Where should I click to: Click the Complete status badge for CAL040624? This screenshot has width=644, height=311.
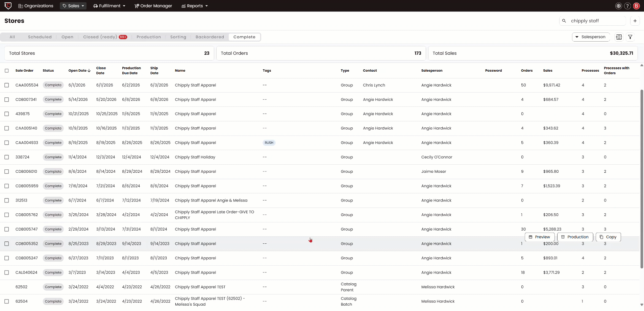coord(53,272)
